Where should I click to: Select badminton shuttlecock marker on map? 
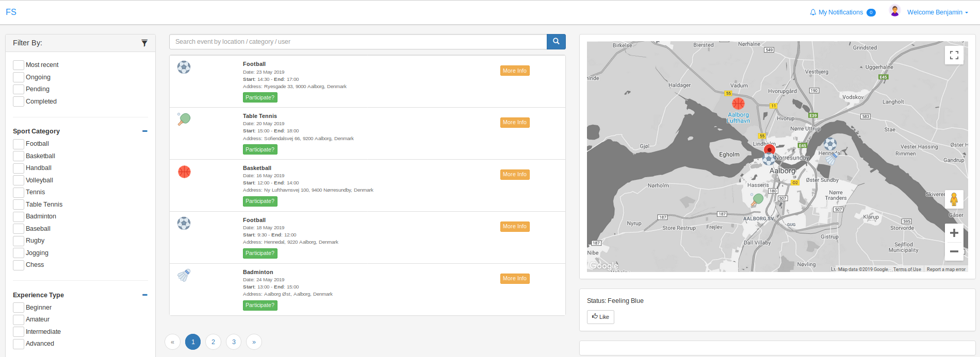click(831, 159)
